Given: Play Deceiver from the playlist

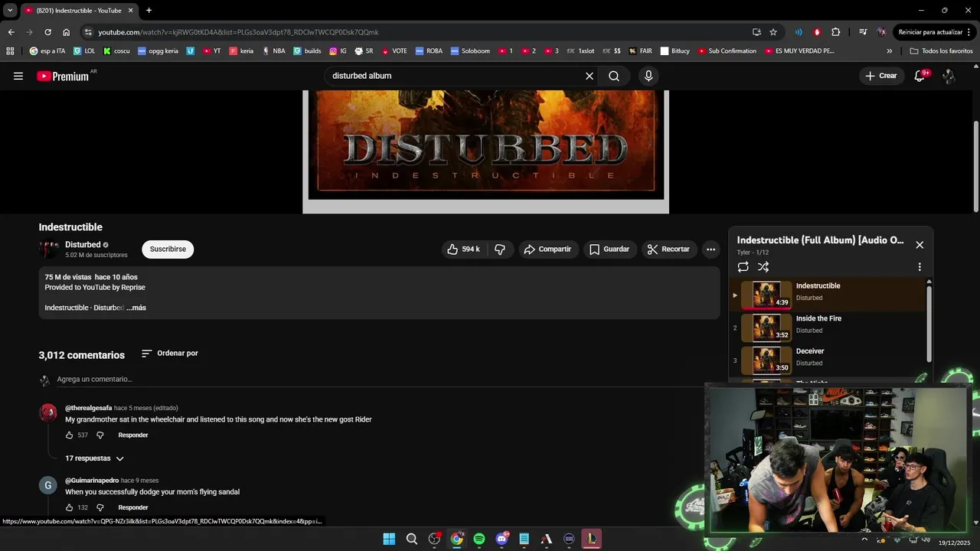Looking at the screenshot, I should pyautogui.click(x=829, y=360).
